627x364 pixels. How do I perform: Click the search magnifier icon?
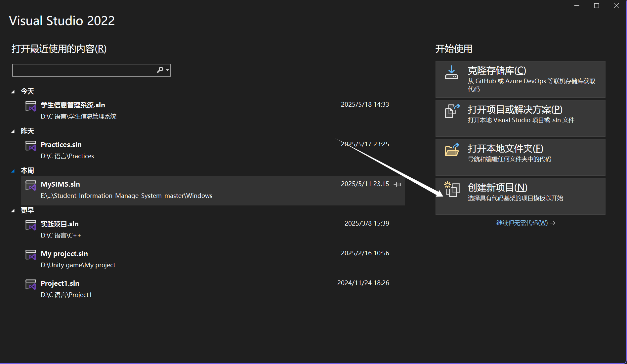(x=160, y=70)
